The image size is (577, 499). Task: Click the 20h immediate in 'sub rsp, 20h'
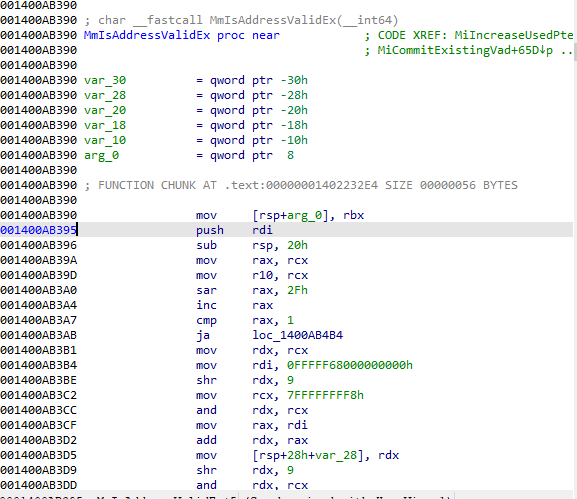pos(297,245)
